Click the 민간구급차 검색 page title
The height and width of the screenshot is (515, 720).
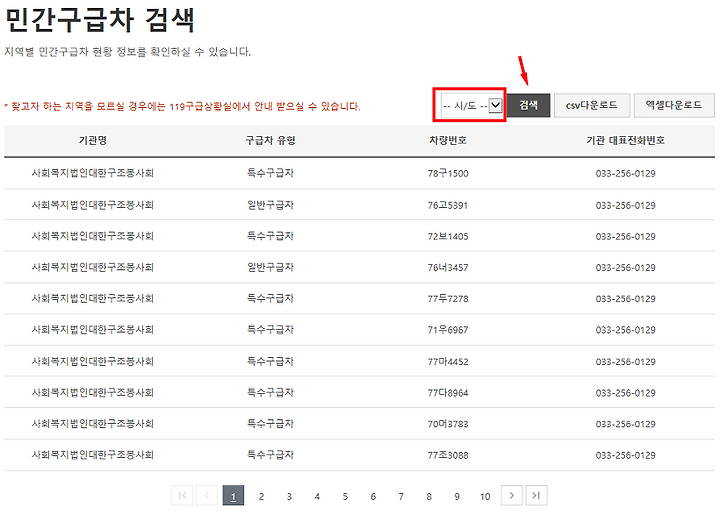[x=100, y=20]
